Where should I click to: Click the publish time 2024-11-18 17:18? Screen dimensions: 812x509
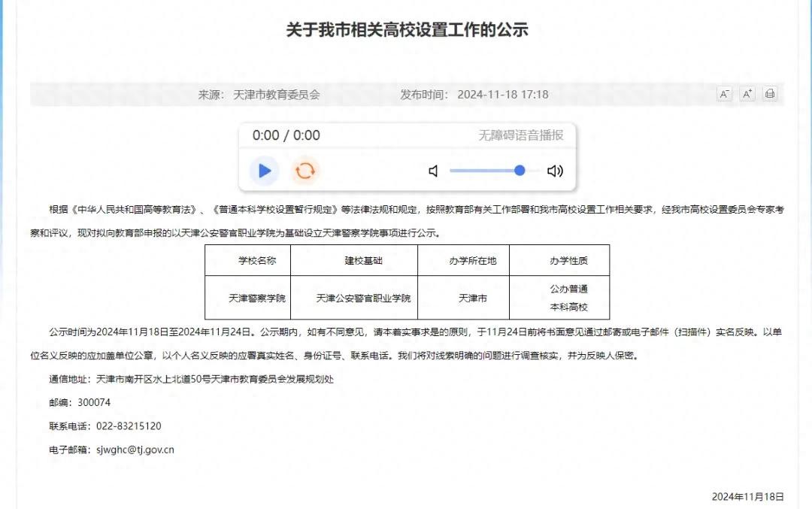pyautogui.click(x=502, y=95)
